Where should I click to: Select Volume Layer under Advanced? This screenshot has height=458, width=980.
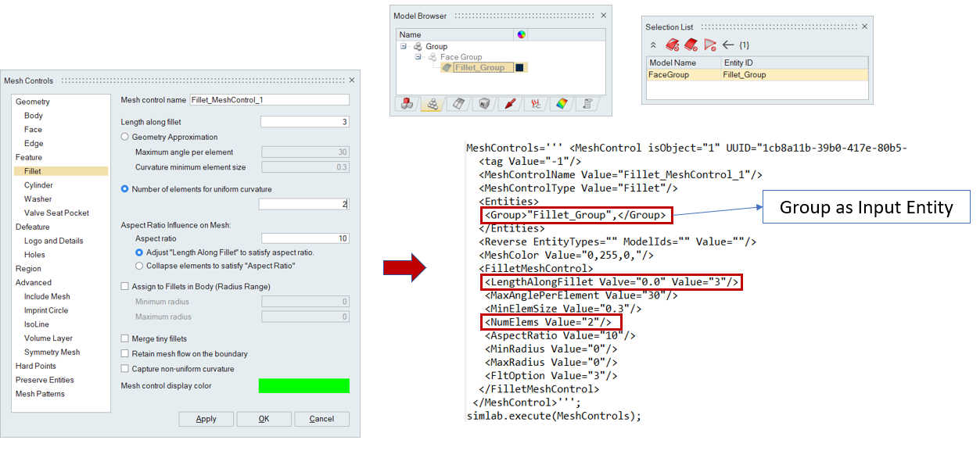(48, 338)
